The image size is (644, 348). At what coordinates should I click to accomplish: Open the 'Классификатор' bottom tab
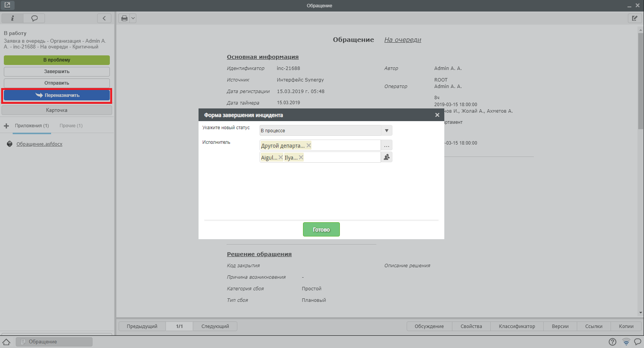(x=517, y=326)
